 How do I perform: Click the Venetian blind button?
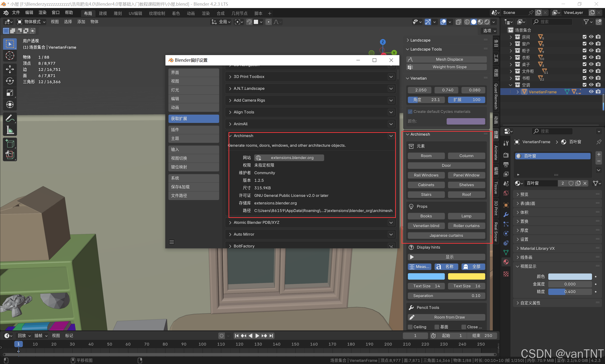click(x=426, y=226)
